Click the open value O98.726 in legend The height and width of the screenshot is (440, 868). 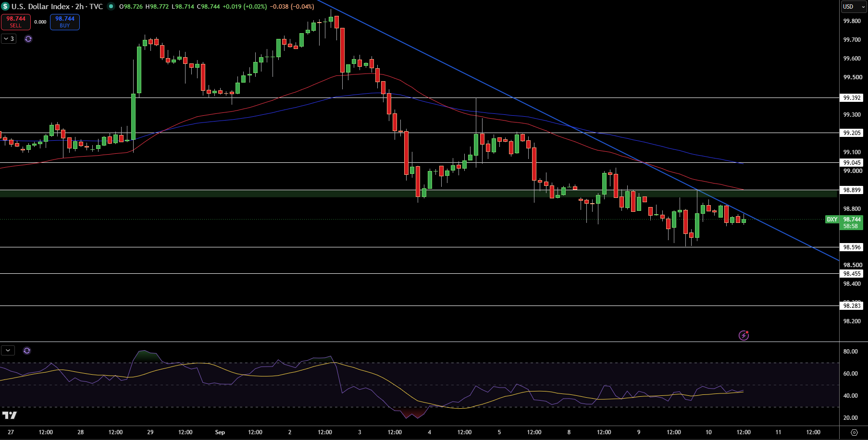point(131,7)
